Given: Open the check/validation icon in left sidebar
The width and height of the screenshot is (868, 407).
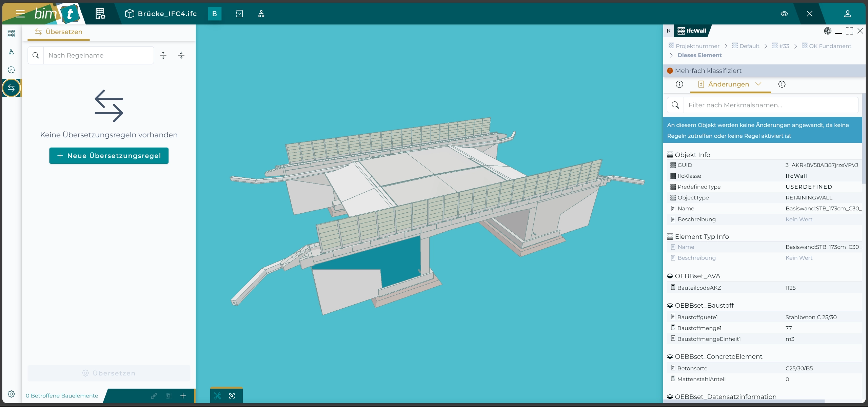Looking at the screenshot, I should (11, 70).
